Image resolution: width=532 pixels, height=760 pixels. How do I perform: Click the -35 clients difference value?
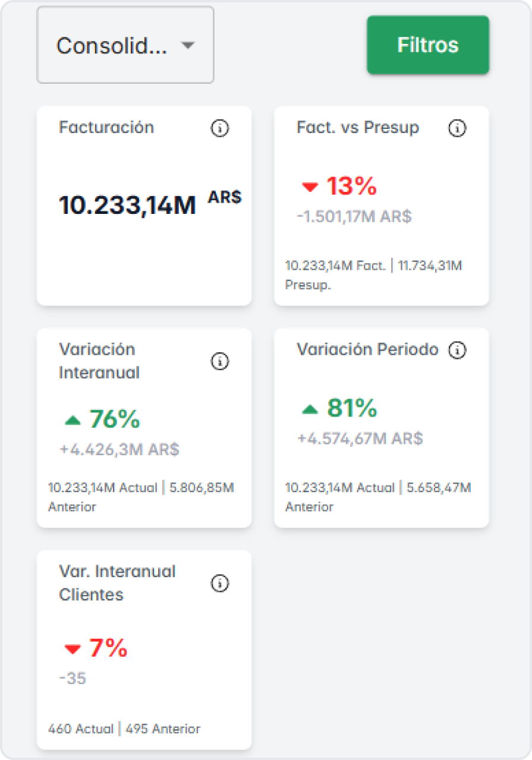(x=73, y=678)
